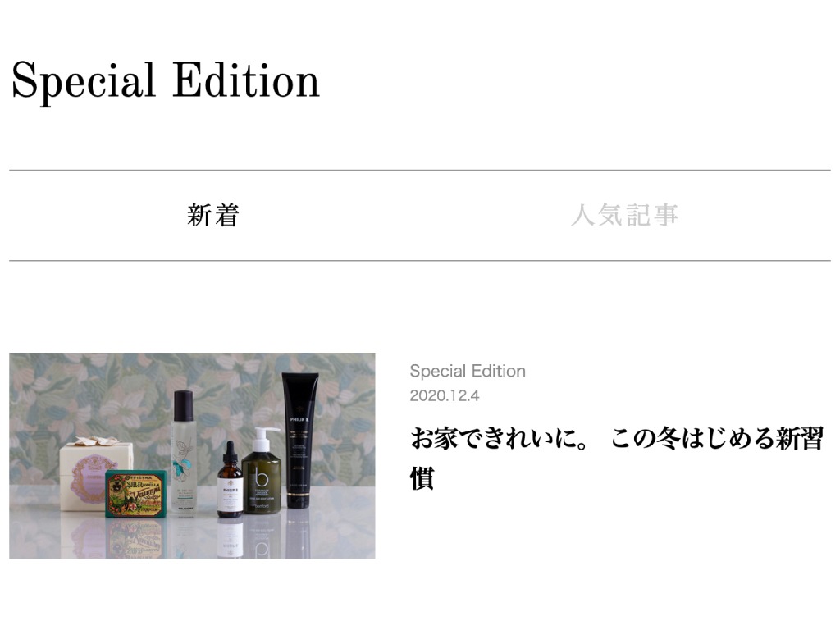The height and width of the screenshot is (630, 840).
Task: Click the black cap of the spray bottle
Action: tap(183, 405)
